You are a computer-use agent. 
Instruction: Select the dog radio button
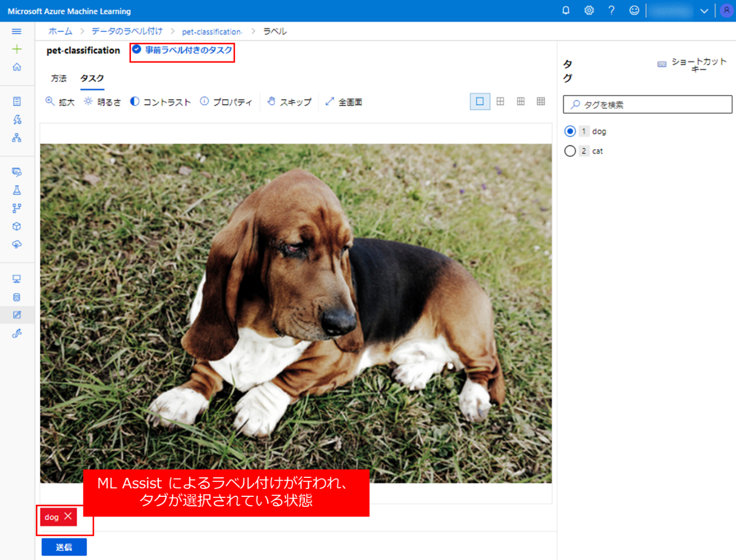(x=570, y=131)
